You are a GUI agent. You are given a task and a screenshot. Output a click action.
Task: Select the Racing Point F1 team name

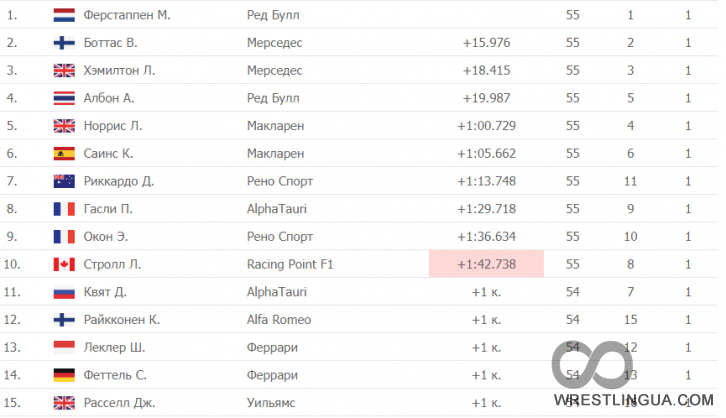coord(290,264)
